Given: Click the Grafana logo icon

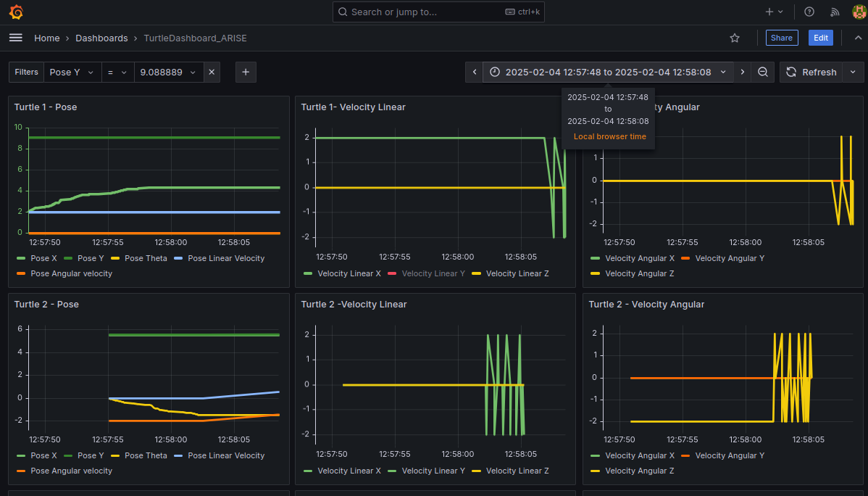Looking at the screenshot, I should (16, 12).
